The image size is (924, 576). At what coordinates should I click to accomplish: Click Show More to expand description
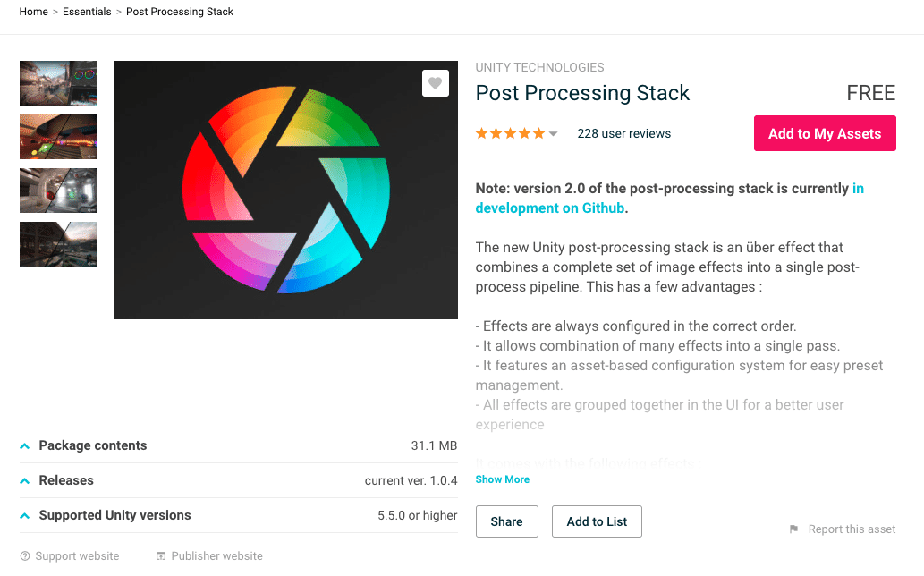[x=503, y=479]
